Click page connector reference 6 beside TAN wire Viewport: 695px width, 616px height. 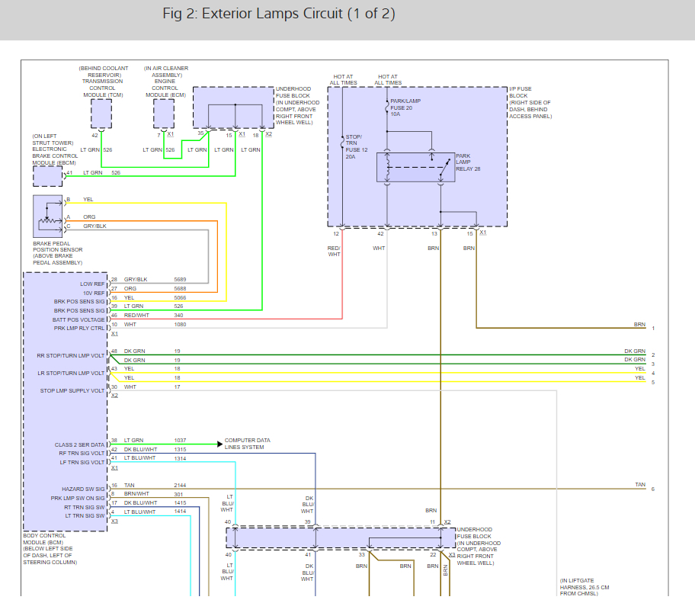[x=653, y=489]
